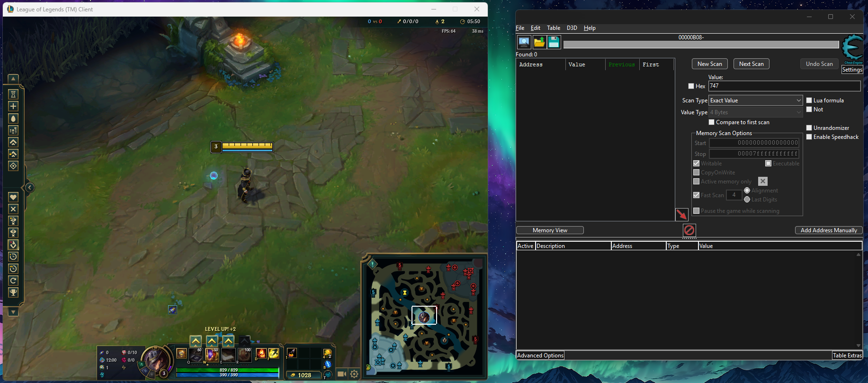Open Memory View
Viewport: 868px width, 383px height.
point(550,230)
